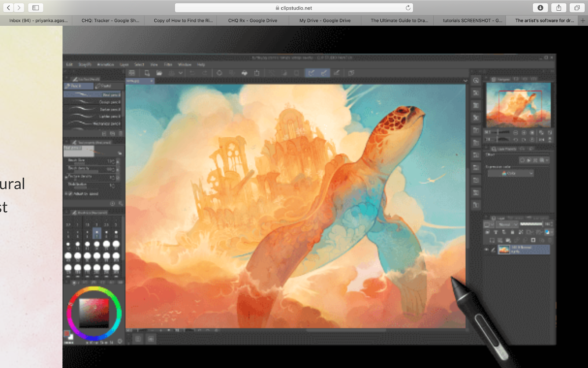588x368 pixels.
Task: Select the main foreground color swatch
Action: pyautogui.click(x=67, y=333)
